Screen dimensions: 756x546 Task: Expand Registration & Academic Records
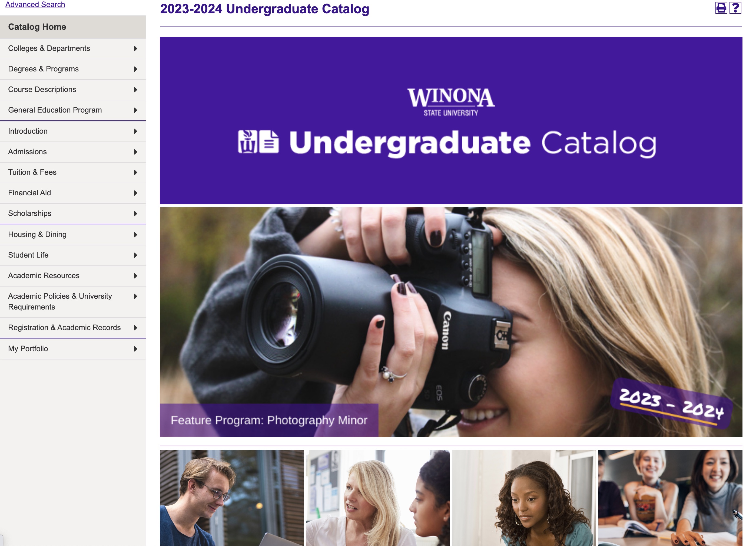pyautogui.click(x=64, y=327)
